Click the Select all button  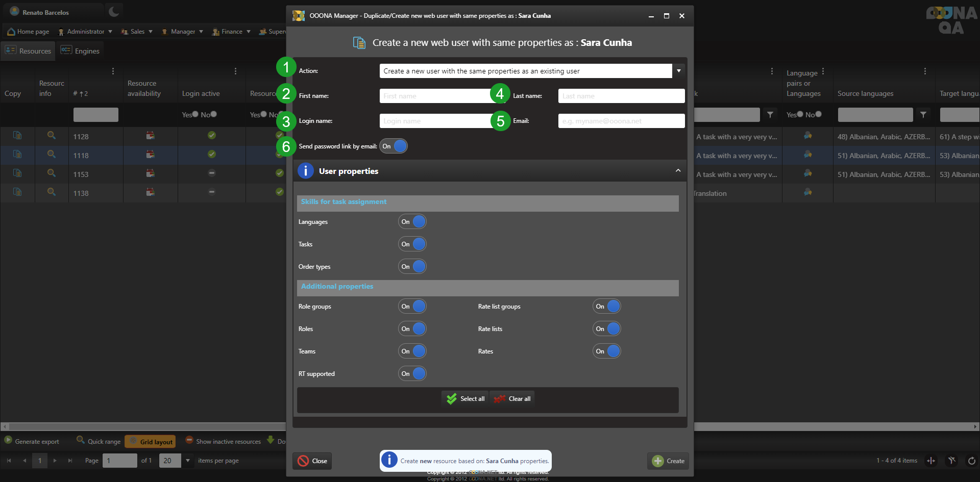(x=465, y=399)
